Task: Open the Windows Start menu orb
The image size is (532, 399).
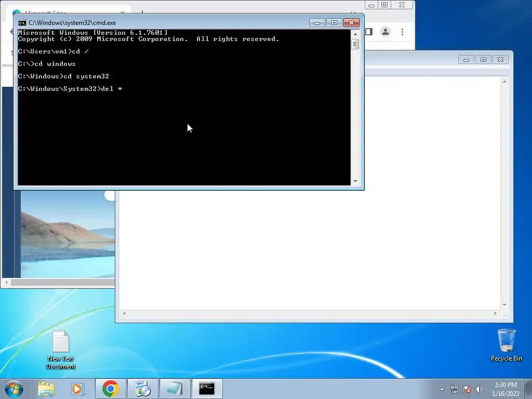Action: tap(14, 389)
